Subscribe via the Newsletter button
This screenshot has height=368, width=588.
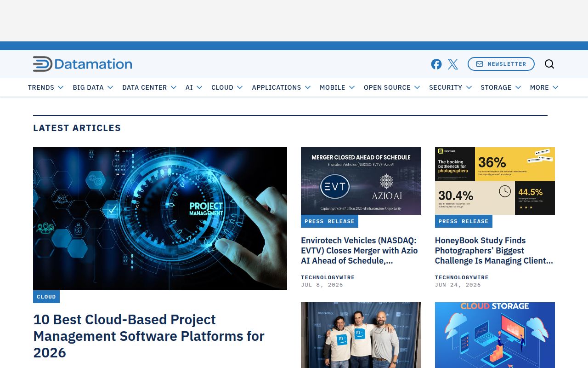point(501,64)
